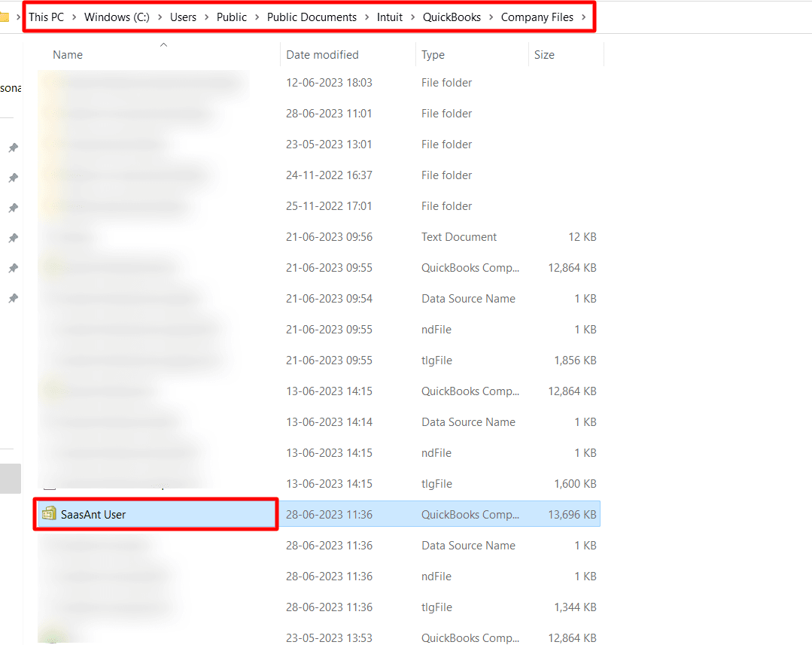812x645 pixels.
Task: Sort files by the Date modified column
Action: (x=322, y=55)
